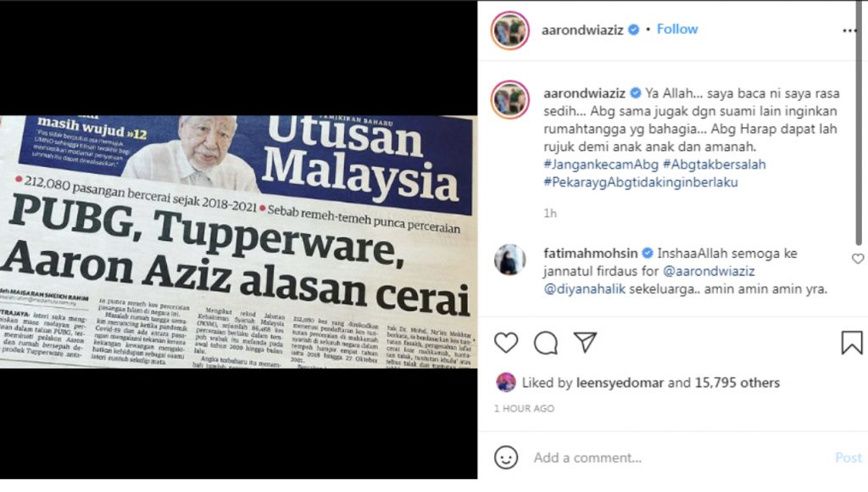This screenshot has width=868, height=492.
Task: Click the comments panel scrollbar
Action: (859, 123)
